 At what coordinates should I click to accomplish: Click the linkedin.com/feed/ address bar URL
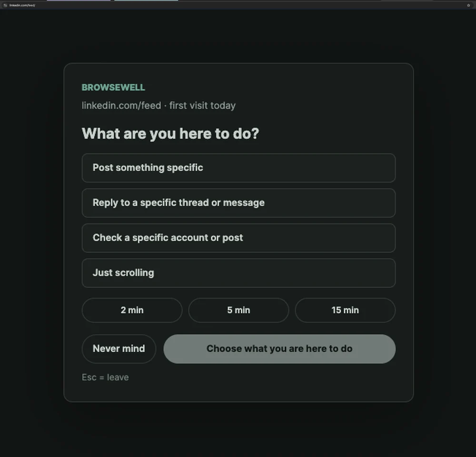[x=22, y=5]
